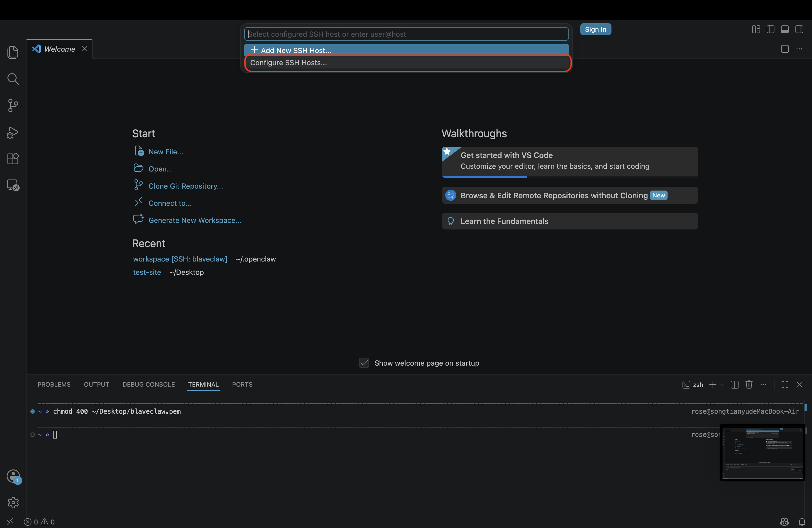
Task: Select the Welcome editor tab
Action: [59, 49]
